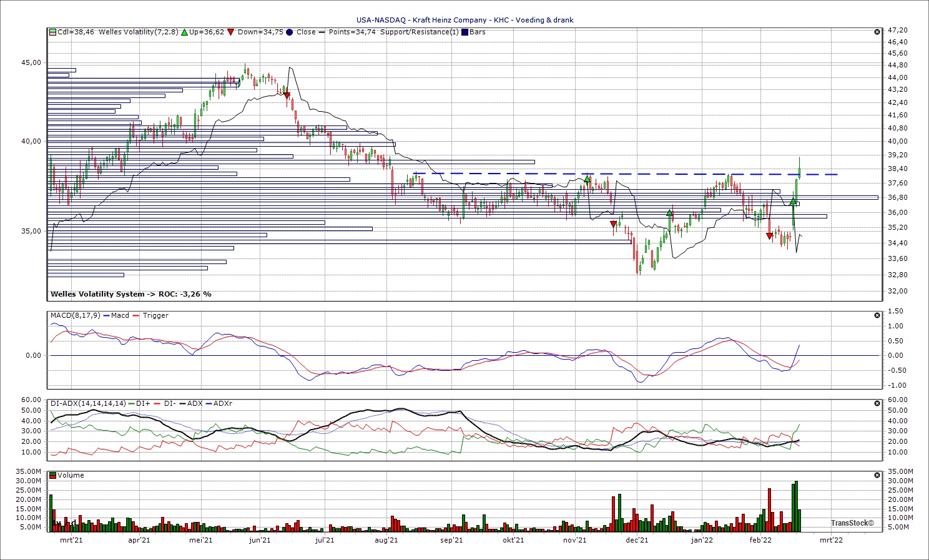Click the 45,00 left price axis label
Viewport: 929px width, 560px height.
[x=31, y=62]
